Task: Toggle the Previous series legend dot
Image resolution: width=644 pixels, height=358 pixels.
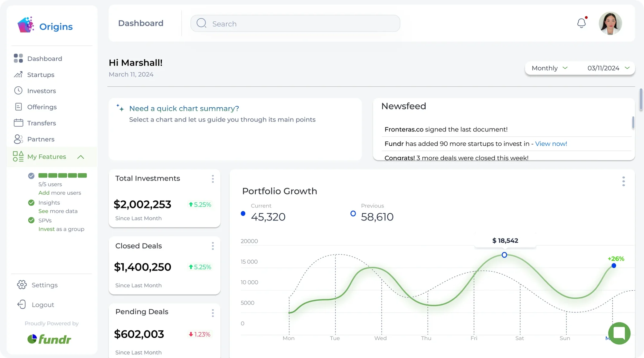Action: [x=353, y=213]
